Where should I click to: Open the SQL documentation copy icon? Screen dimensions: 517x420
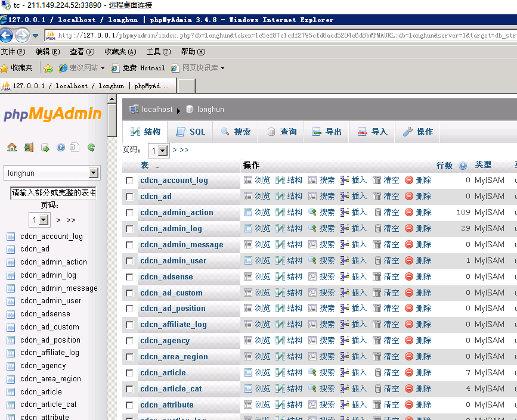(75, 147)
